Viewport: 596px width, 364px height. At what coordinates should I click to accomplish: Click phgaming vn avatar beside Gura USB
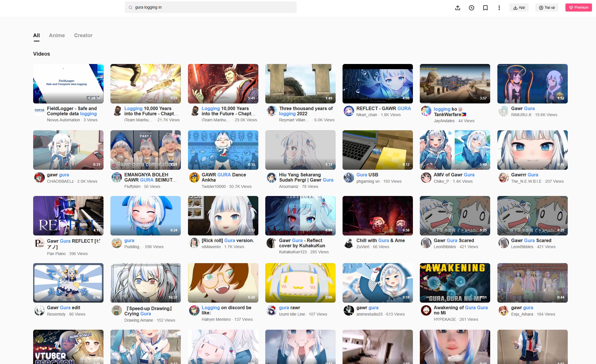[x=349, y=177]
